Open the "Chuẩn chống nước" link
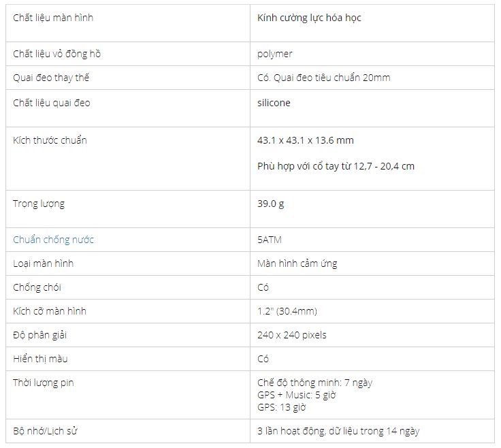This screenshot has height=448, width=501. (x=54, y=240)
